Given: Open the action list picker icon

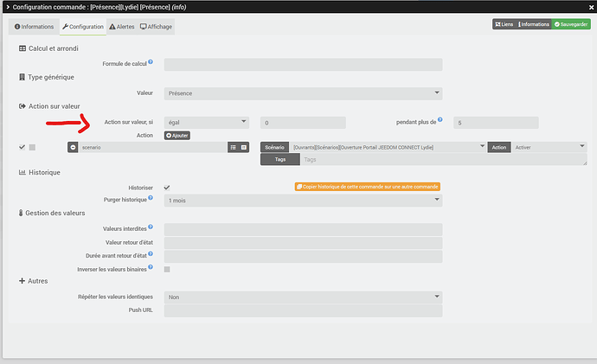Looking at the screenshot, I should pyautogui.click(x=233, y=148).
